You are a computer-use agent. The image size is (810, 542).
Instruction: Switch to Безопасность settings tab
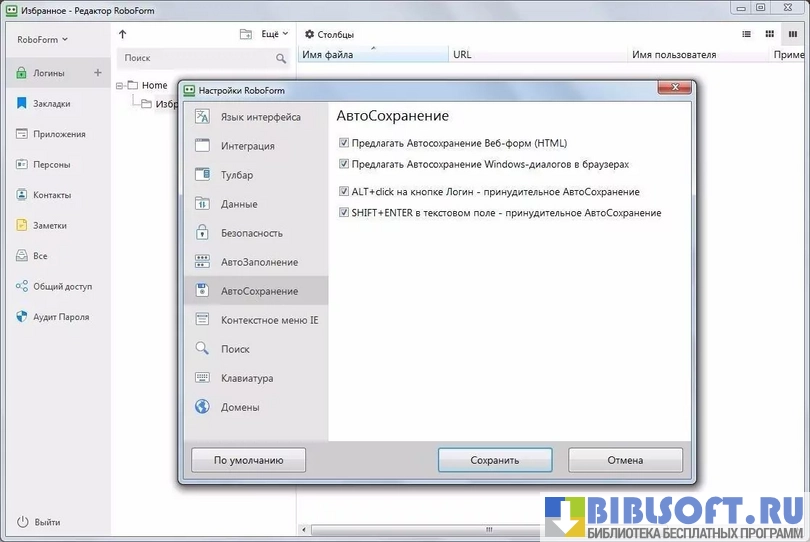(251, 233)
